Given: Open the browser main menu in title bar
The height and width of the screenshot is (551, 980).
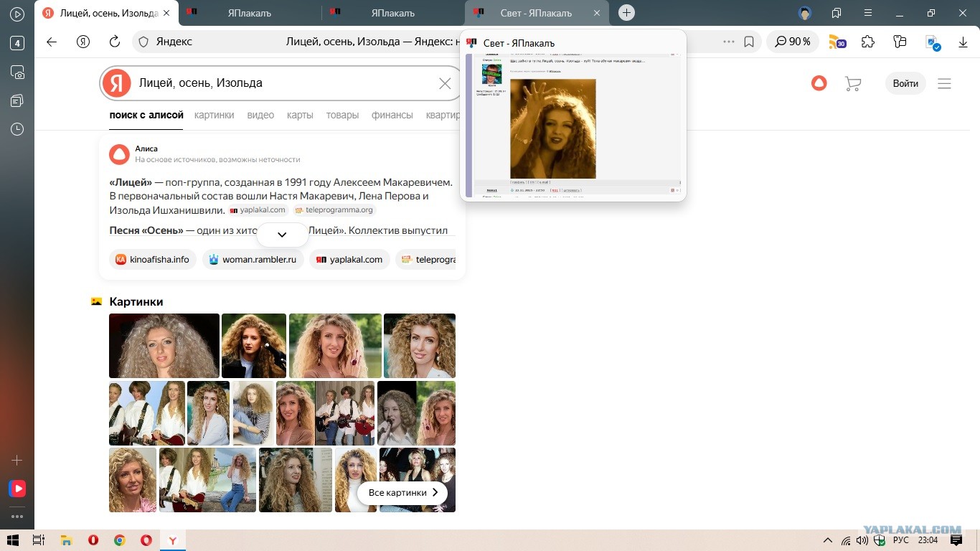Looking at the screenshot, I should point(868,13).
